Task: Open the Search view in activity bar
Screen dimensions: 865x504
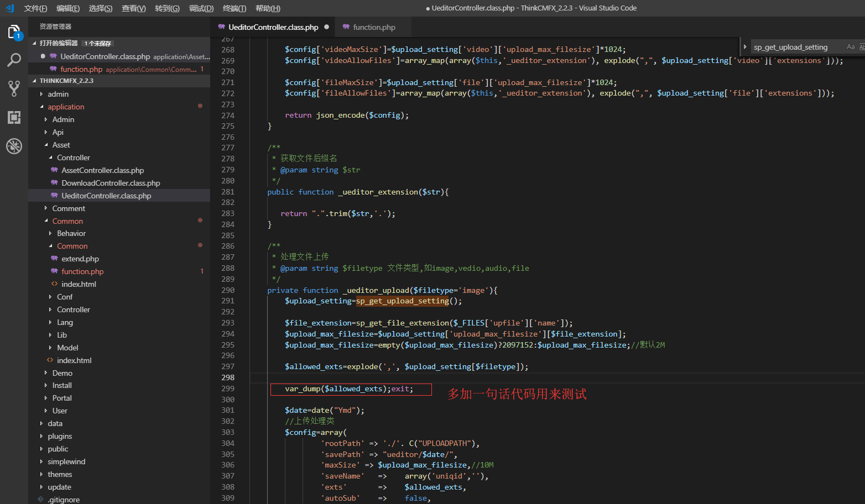Action: click(x=14, y=60)
